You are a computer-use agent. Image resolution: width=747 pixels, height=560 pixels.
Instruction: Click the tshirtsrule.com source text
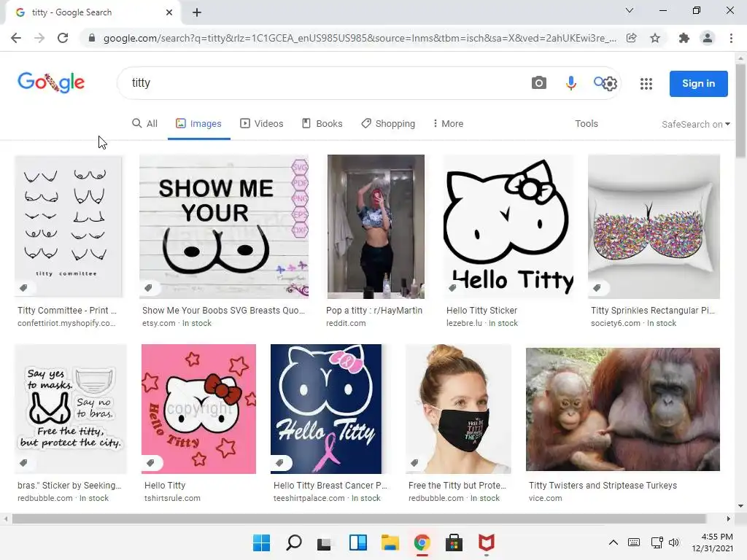coord(172,498)
